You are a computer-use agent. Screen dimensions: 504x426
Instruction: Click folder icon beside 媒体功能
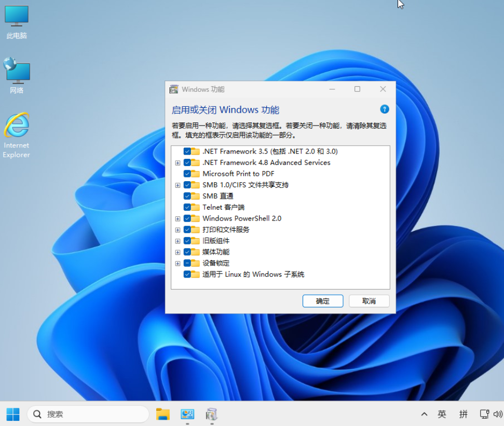pyautogui.click(x=195, y=252)
